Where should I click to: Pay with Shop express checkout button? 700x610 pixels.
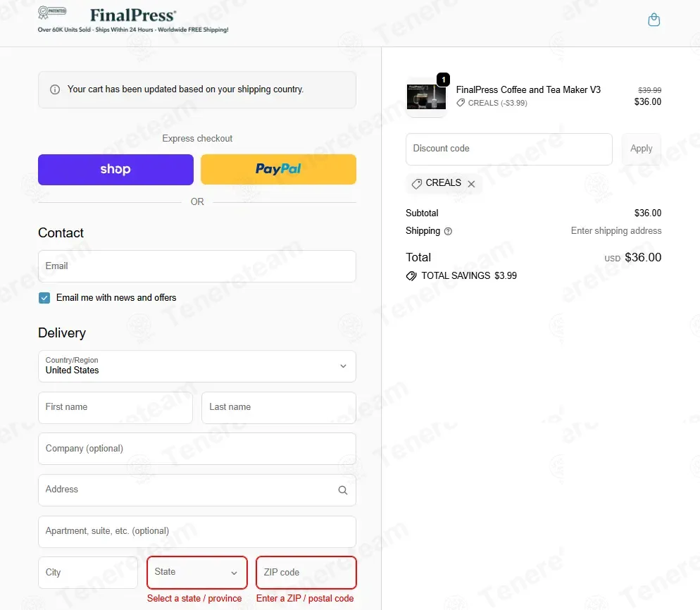115,170
